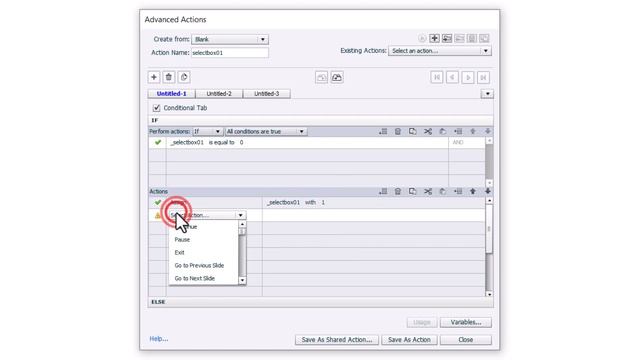Move action down arrow in Actions bar
The width and height of the screenshot is (640, 360).
coord(488,191)
